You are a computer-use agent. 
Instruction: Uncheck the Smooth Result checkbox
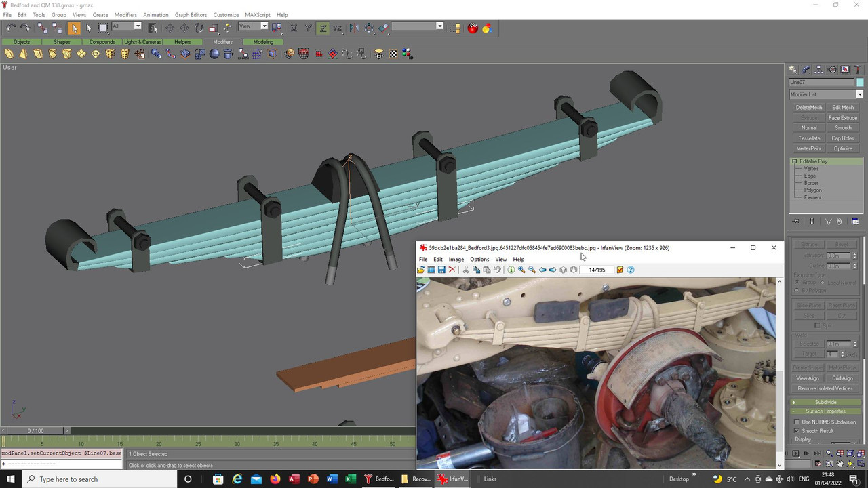point(797,431)
